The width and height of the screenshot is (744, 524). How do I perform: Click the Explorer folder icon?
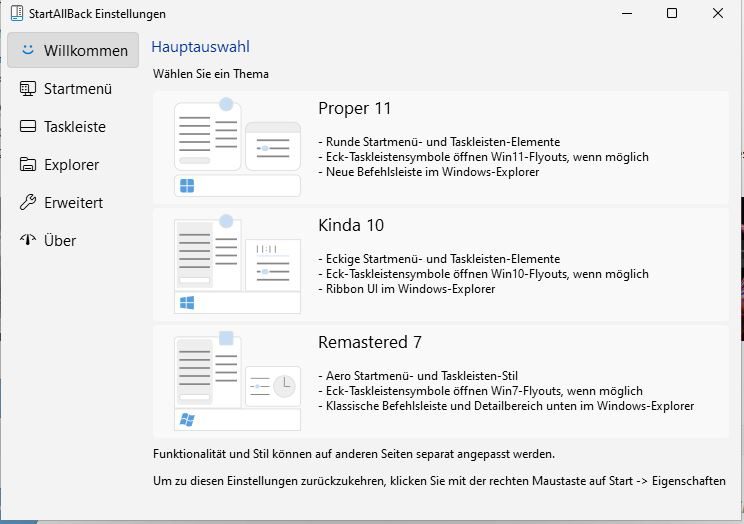(x=28, y=164)
